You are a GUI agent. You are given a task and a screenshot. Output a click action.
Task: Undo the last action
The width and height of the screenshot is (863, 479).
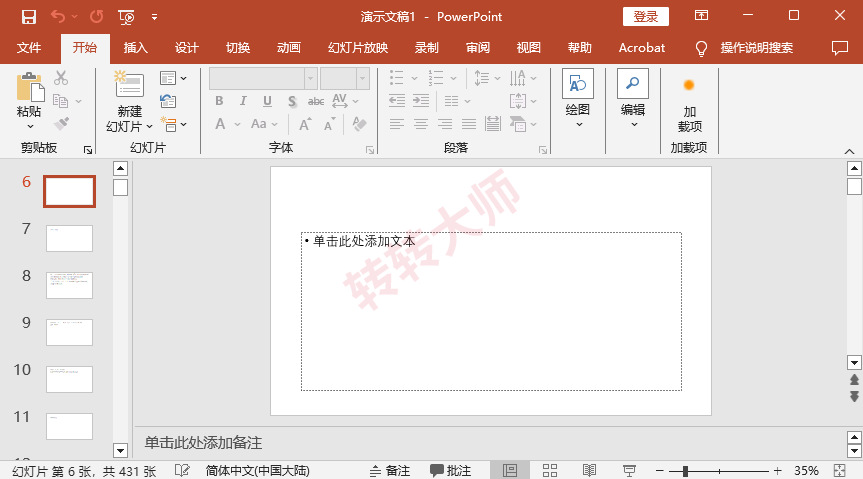58,17
